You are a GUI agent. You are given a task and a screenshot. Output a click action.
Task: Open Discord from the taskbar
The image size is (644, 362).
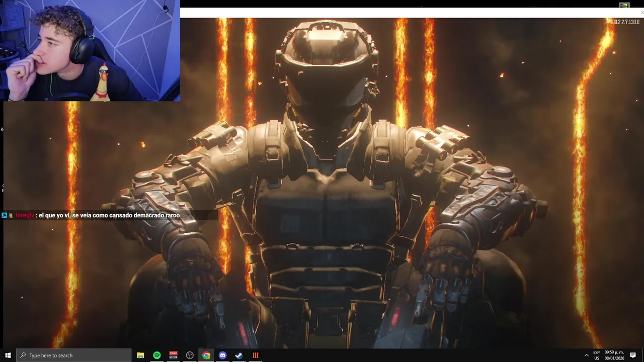(x=223, y=355)
